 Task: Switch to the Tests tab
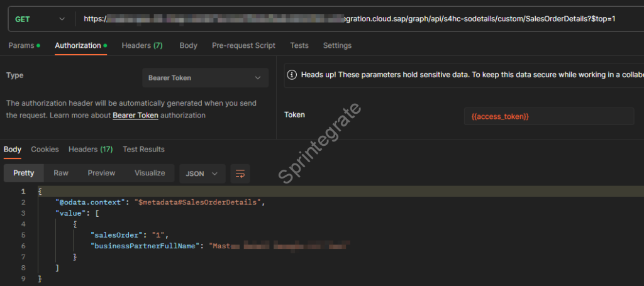(x=299, y=45)
